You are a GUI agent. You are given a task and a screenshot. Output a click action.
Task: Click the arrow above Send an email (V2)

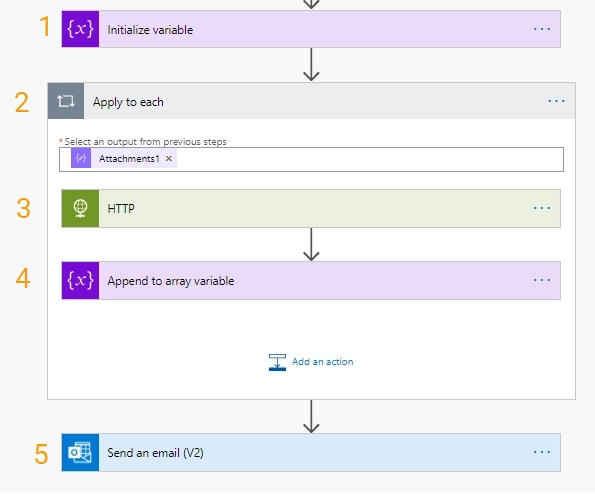pos(311,416)
